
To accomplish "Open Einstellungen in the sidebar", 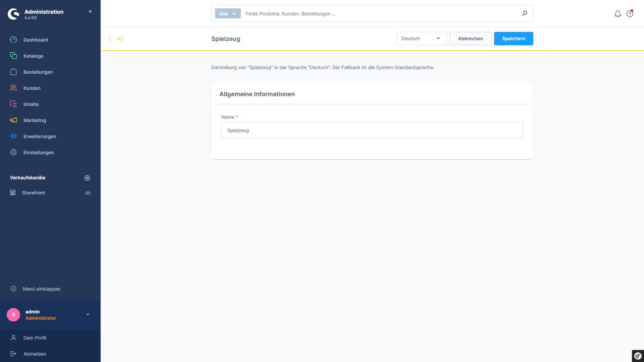I will (39, 153).
